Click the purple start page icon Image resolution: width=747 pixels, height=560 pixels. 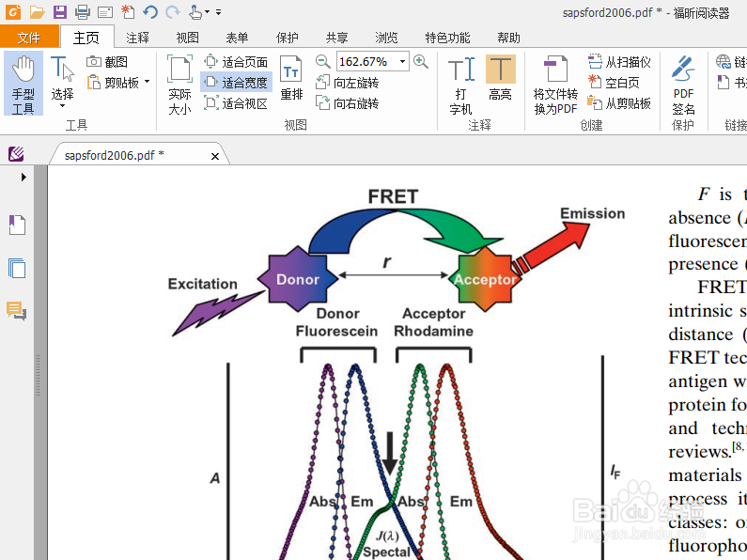(x=16, y=154)
